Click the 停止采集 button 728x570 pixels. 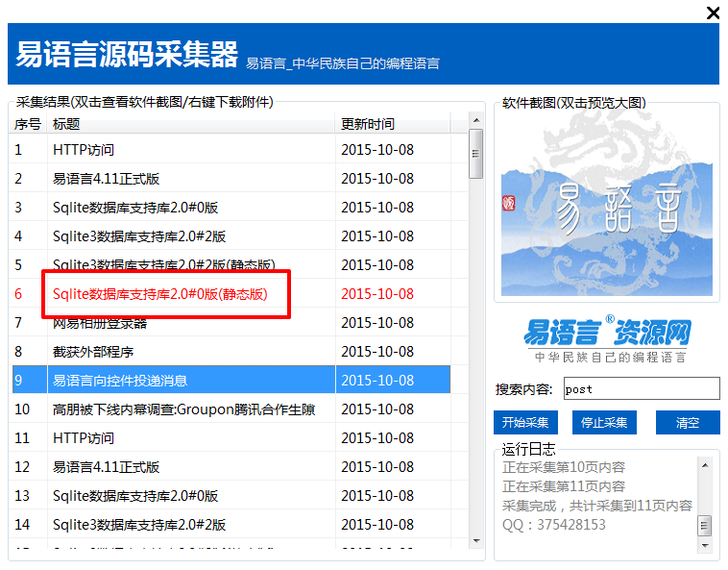coord(604,422)
